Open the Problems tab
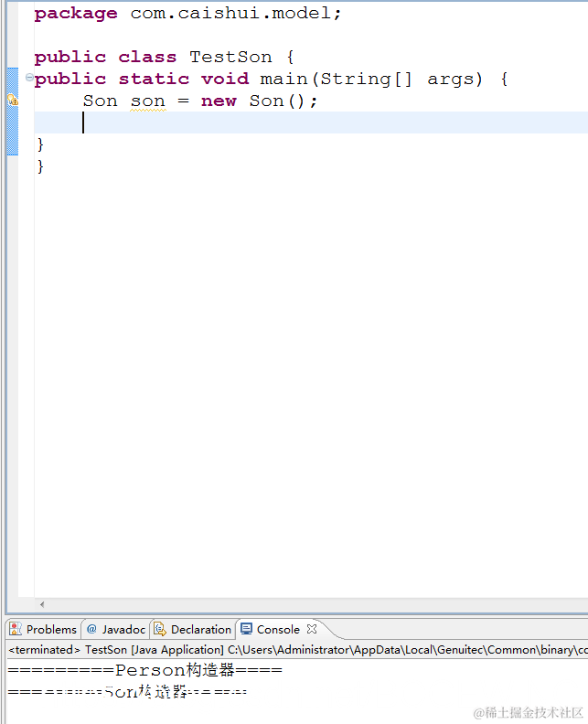This screenshot has width=588, height=724. pyautogui.click(x=43, y=629)
